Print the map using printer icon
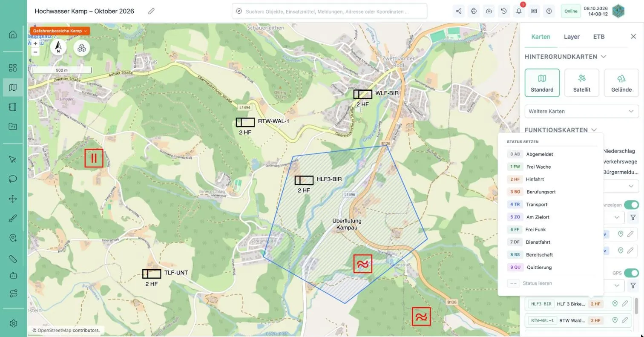Image resolution: width=644 pixels, height=337 pixels. [474, 11]
